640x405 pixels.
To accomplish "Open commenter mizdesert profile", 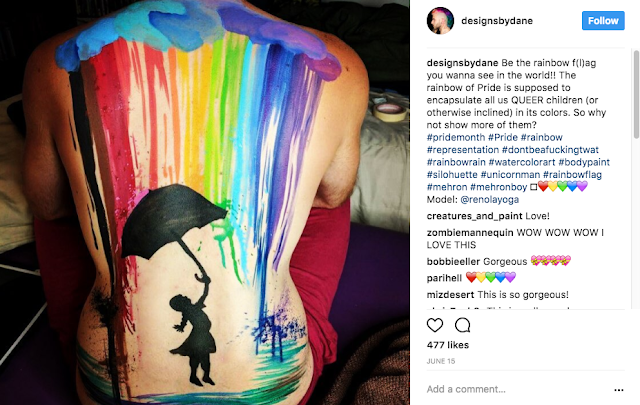I will coord(450,295).
